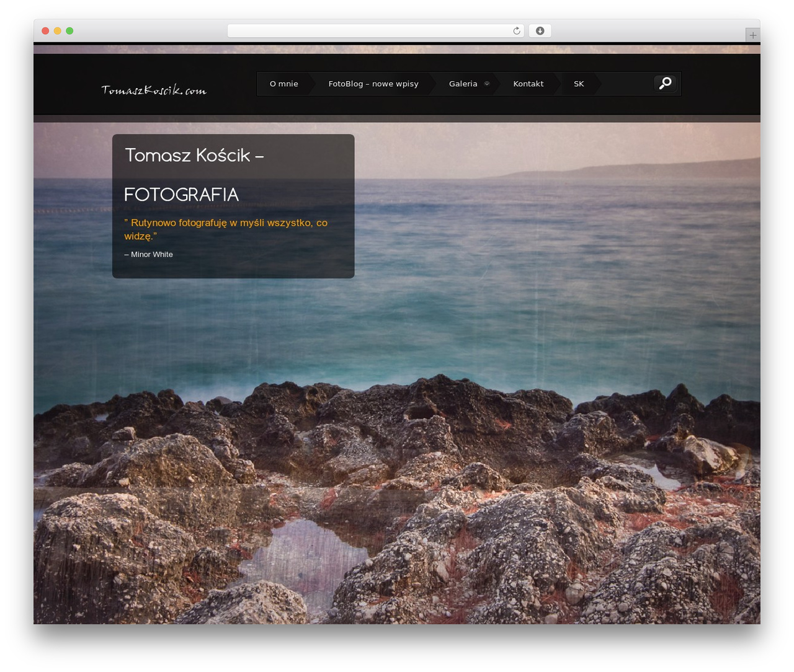The width and height of the screenshot is (794, 672).
Task: Open the Kontakt menu item
Action: click(529, 84)
